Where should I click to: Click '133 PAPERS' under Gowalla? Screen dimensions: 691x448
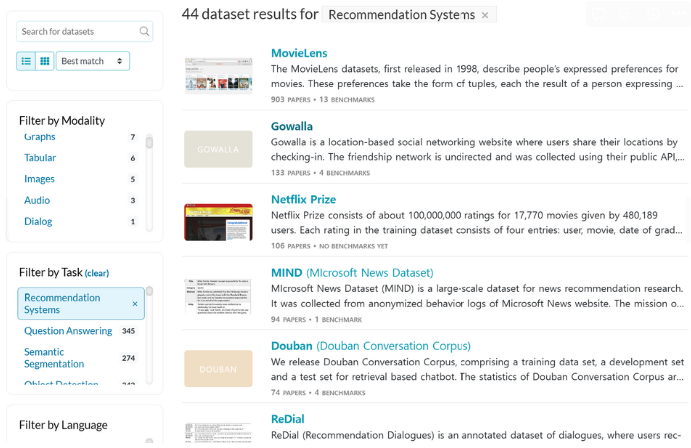(290, 173)
